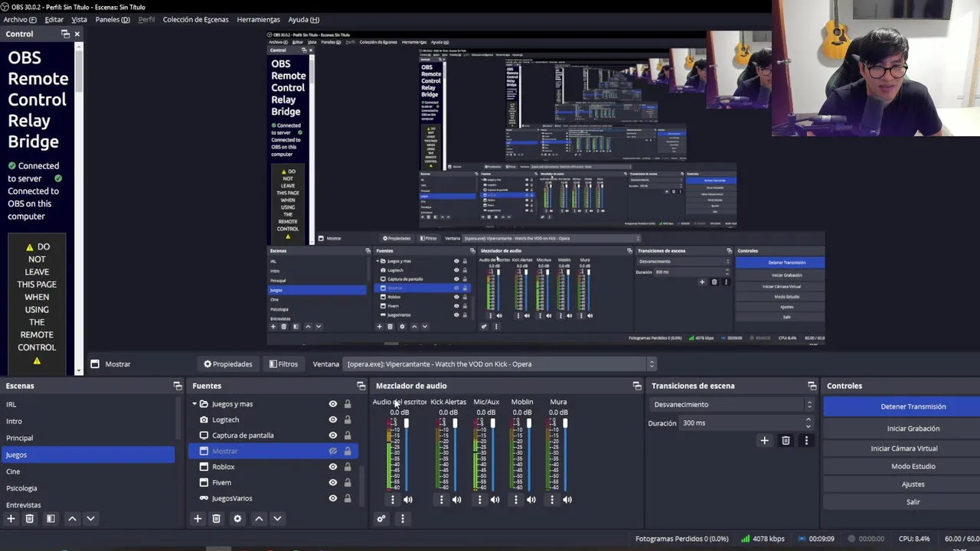Open Vista menu

[79, 19]
